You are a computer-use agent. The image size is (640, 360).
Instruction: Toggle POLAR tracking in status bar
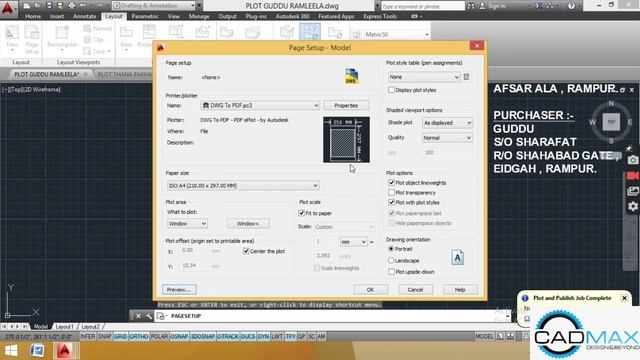(x=159, y=336)
